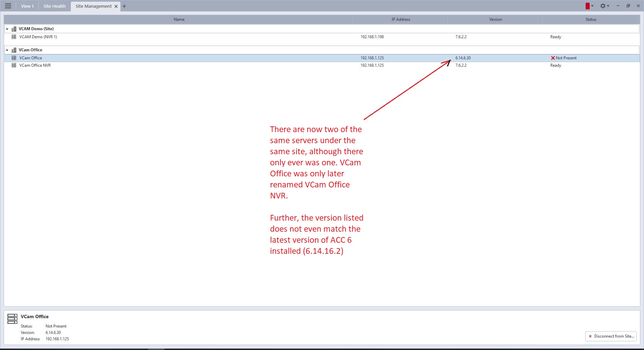The image size is (644, 350).
Task: Sort by the IP Address column header
Action: click(x=400, y=19)
